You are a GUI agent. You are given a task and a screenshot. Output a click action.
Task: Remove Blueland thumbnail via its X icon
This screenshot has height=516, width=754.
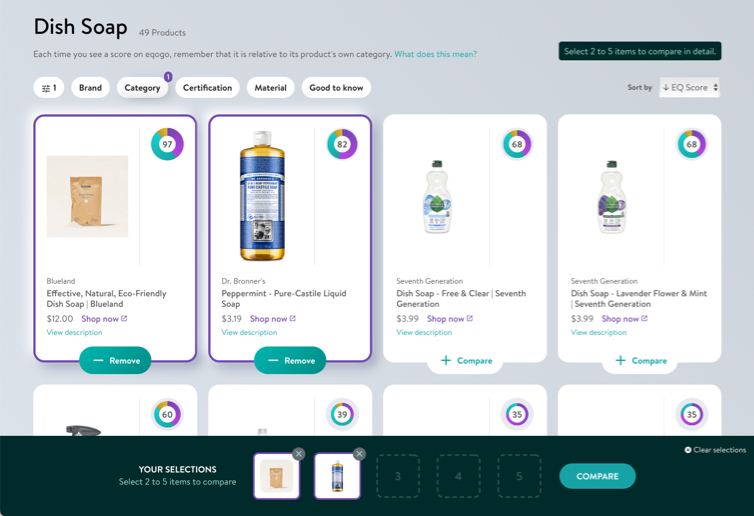tap(299, 454)
